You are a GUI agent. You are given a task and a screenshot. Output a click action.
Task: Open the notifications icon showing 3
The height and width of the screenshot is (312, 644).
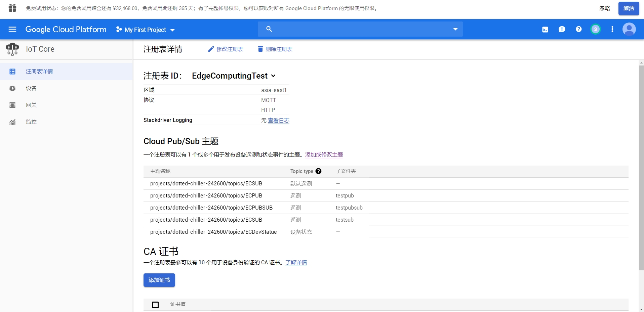(595, 29)
